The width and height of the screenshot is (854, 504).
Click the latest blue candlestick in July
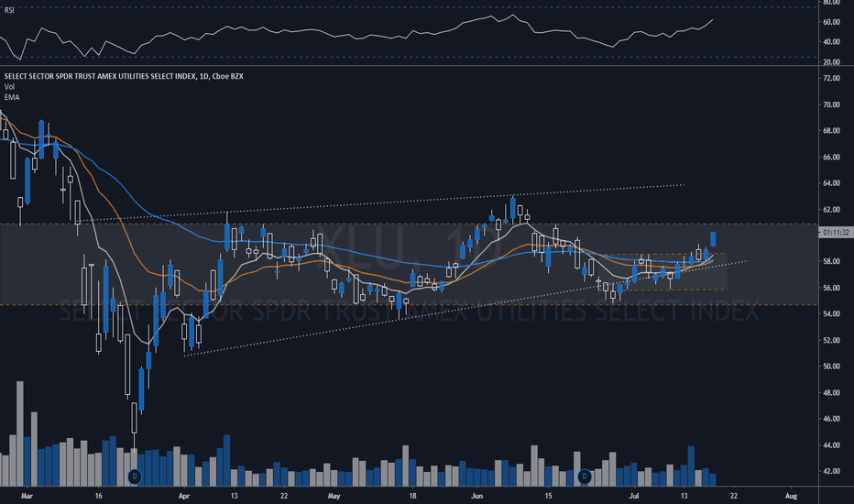click(x=713, y=239)
